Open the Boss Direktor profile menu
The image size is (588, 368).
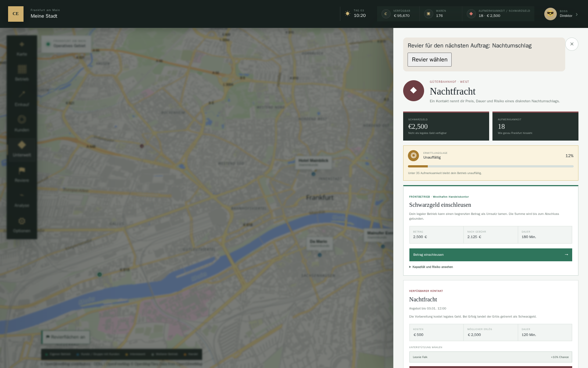[561, 14]
